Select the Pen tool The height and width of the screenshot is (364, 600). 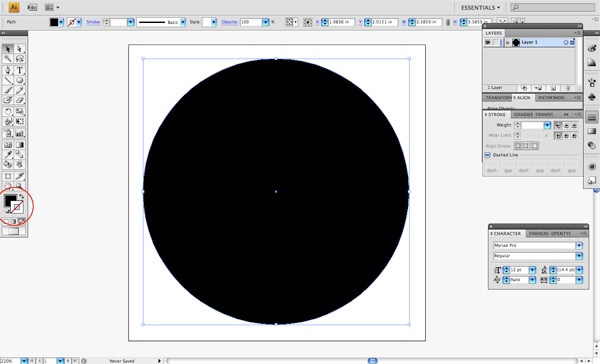(x=8, y=70)
